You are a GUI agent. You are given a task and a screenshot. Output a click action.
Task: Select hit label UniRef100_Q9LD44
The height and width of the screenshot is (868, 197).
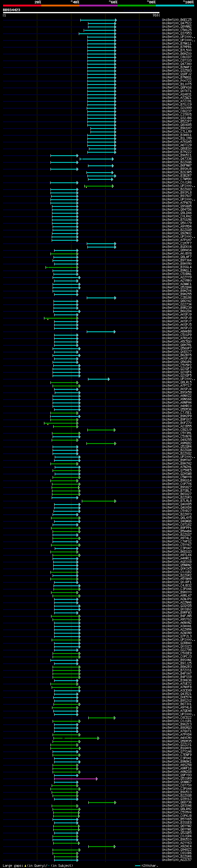coord(177,213)
